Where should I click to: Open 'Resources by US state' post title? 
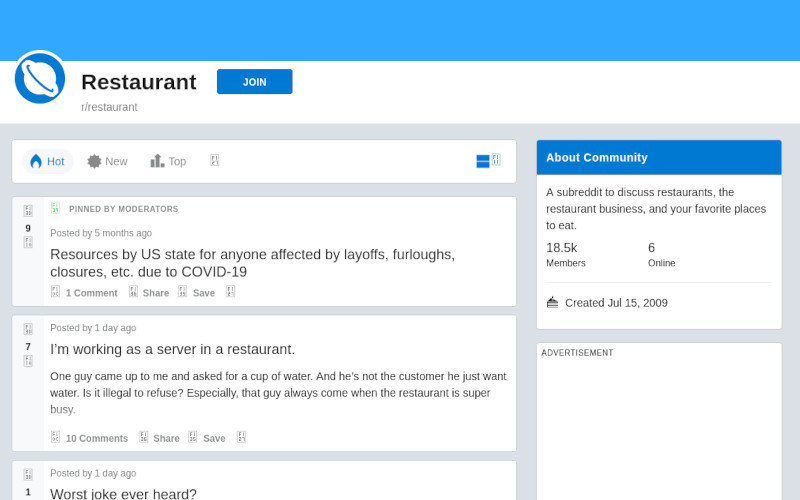pos(252,263)
